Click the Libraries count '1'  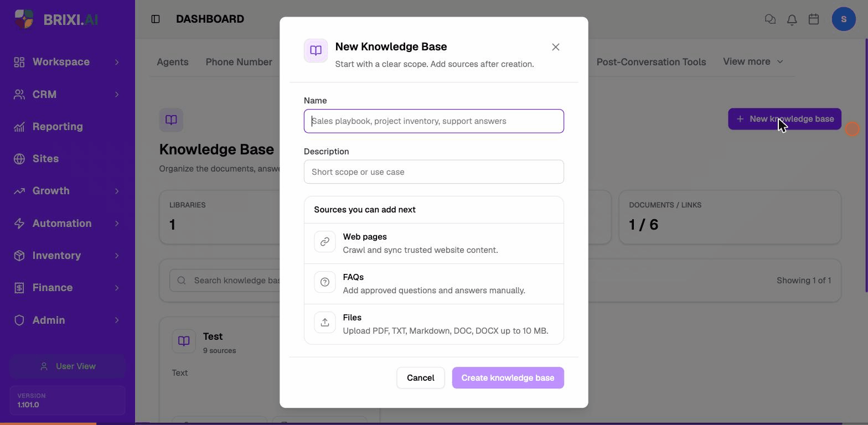pyautogui.click(x=173, y=225)
